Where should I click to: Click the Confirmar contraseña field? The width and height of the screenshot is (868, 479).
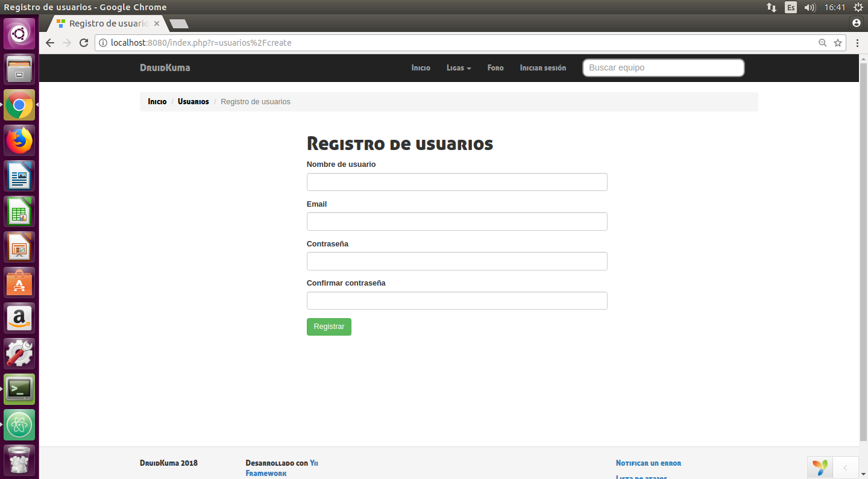point(457,301)
